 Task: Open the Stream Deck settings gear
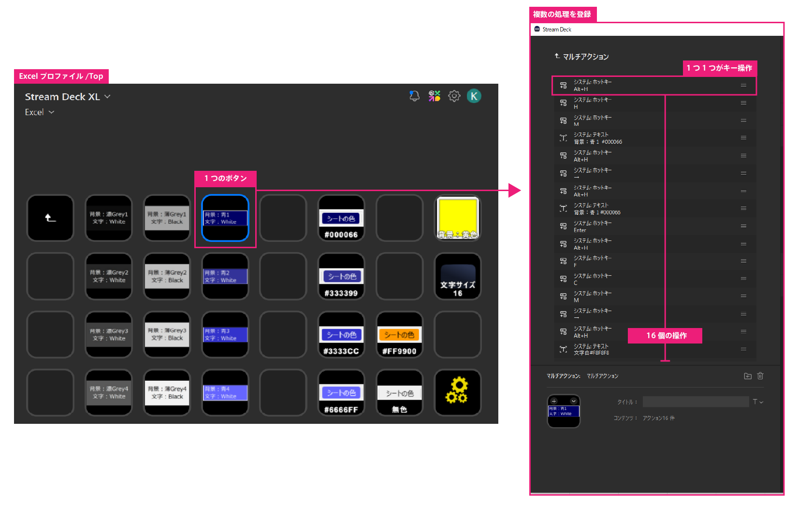tap(454, 96)
